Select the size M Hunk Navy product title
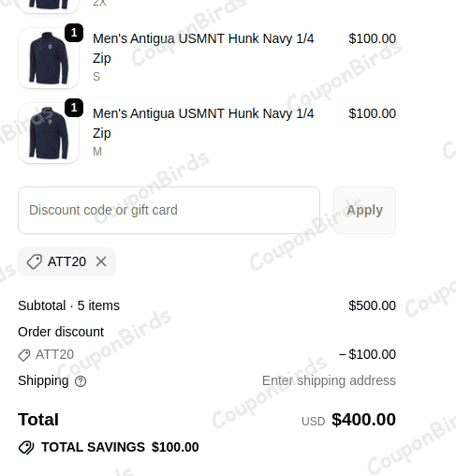 click(203, 124)
